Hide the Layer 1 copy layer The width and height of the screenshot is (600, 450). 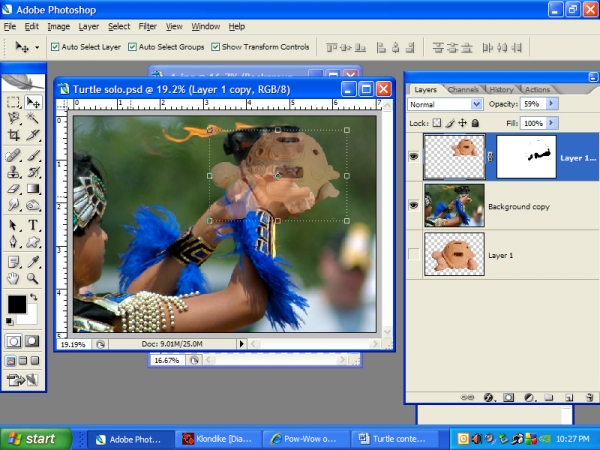click(414, 157)
